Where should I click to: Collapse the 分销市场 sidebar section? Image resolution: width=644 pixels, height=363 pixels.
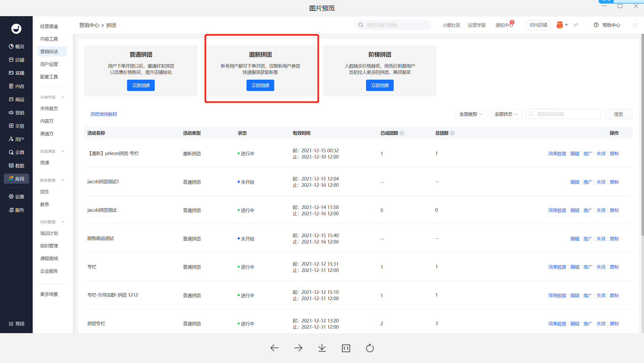click(63, 97)
